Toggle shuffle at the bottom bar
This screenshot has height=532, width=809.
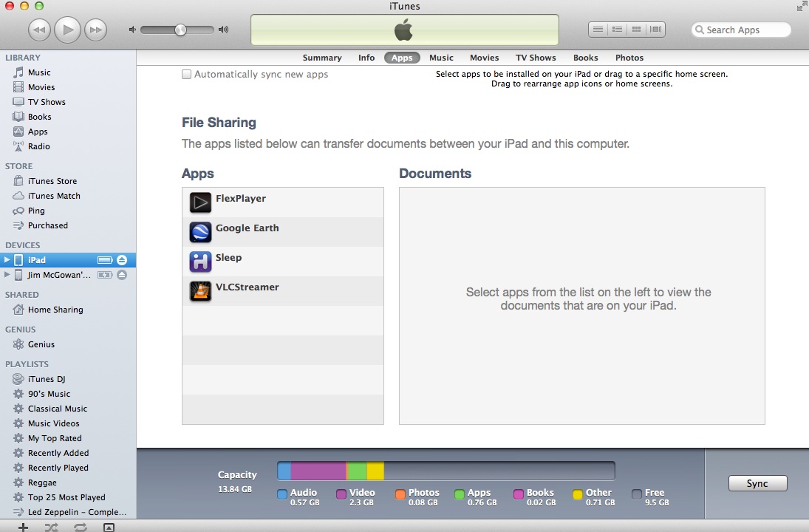click(x=51, y=527)
